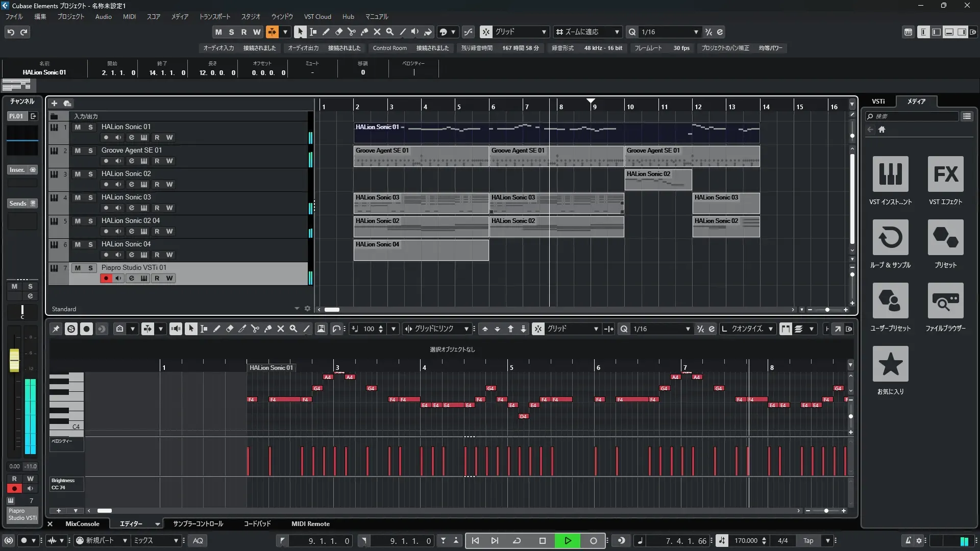
Task: Click the Add Track plus icon
Action: coord(54,104)
